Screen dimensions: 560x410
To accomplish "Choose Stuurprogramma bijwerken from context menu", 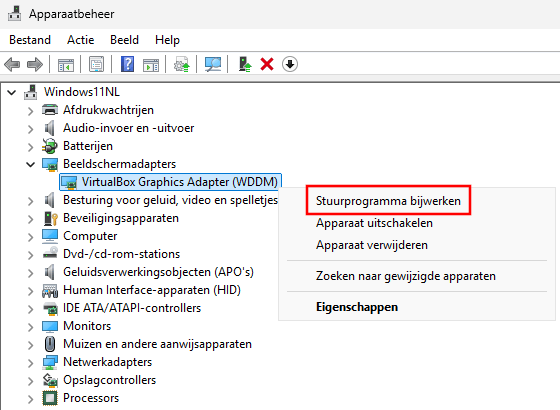I will click(x=388, y=201).
